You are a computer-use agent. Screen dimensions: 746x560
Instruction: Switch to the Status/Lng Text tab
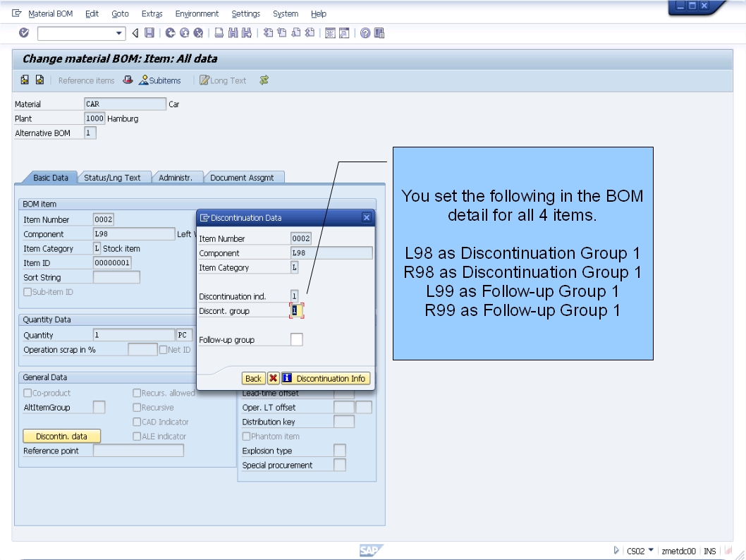pyautogui.click(x=112, y=178)
